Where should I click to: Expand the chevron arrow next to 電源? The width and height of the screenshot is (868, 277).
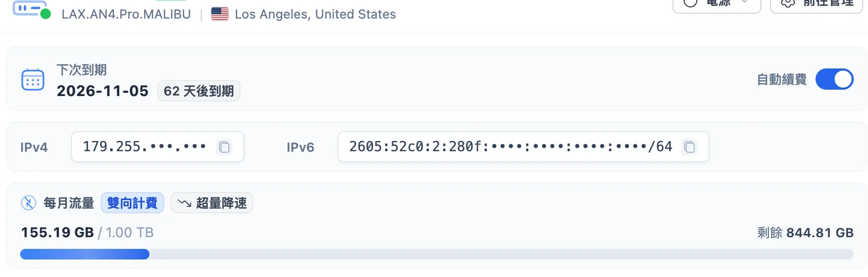745,2
